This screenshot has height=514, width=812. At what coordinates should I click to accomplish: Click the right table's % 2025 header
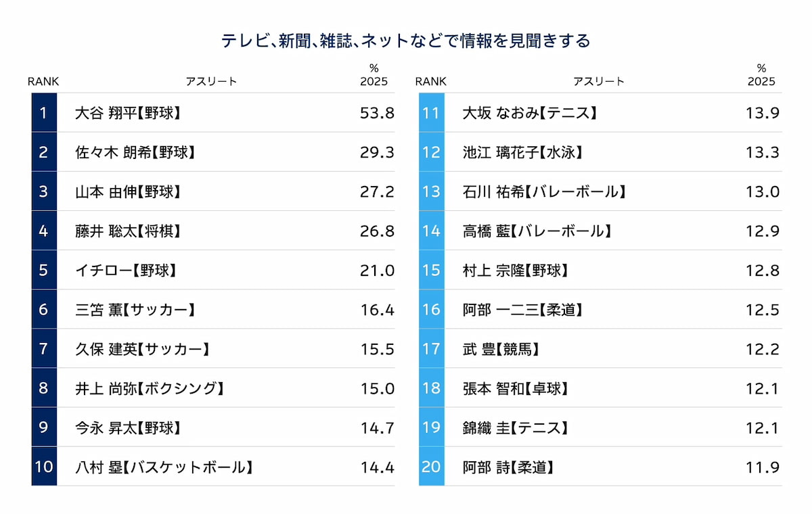coord(761,75)
